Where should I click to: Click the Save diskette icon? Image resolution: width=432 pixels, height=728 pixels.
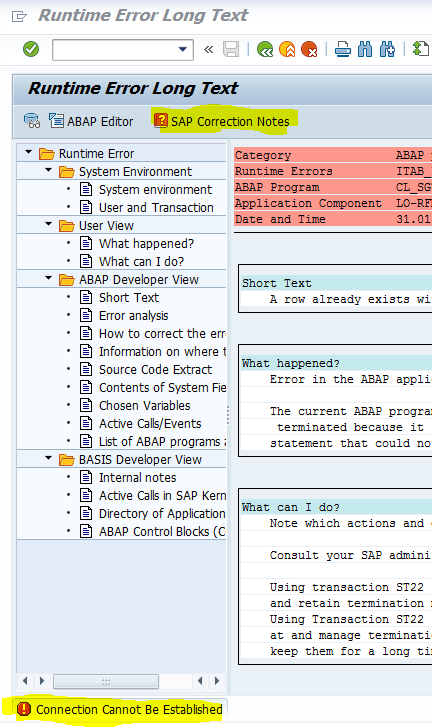(x=231, y=49)
